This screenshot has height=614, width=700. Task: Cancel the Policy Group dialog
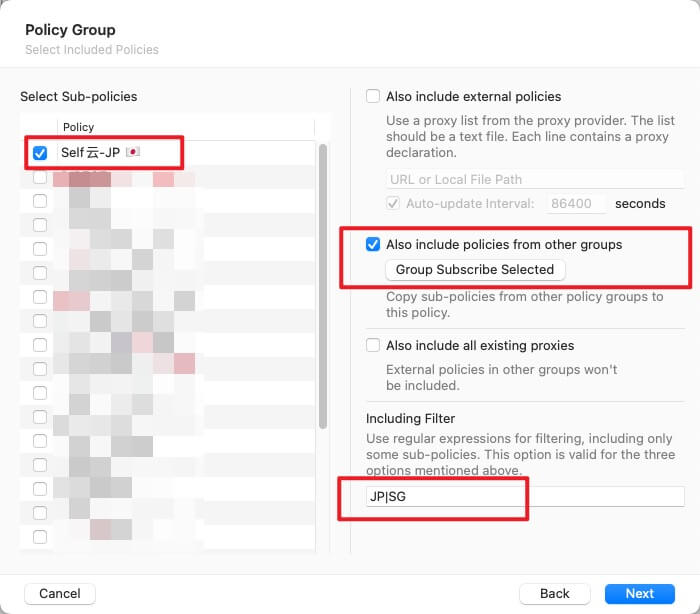[60, 593]
